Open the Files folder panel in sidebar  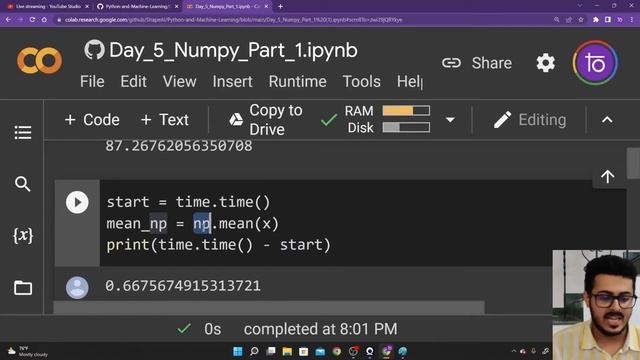(23, 288)
